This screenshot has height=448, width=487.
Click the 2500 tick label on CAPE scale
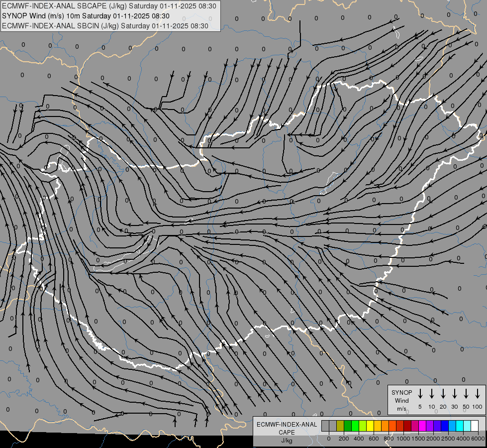tap(448, 439)
